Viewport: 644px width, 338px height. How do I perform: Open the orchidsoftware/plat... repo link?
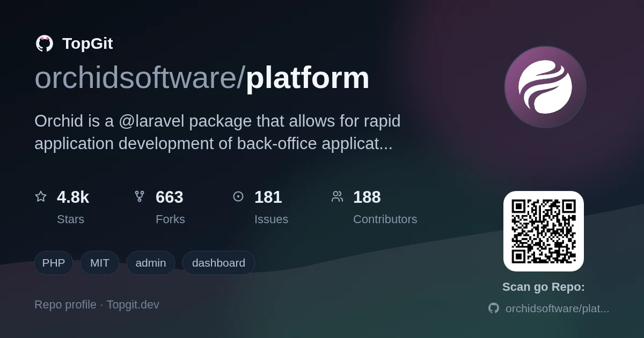point(558,308)
